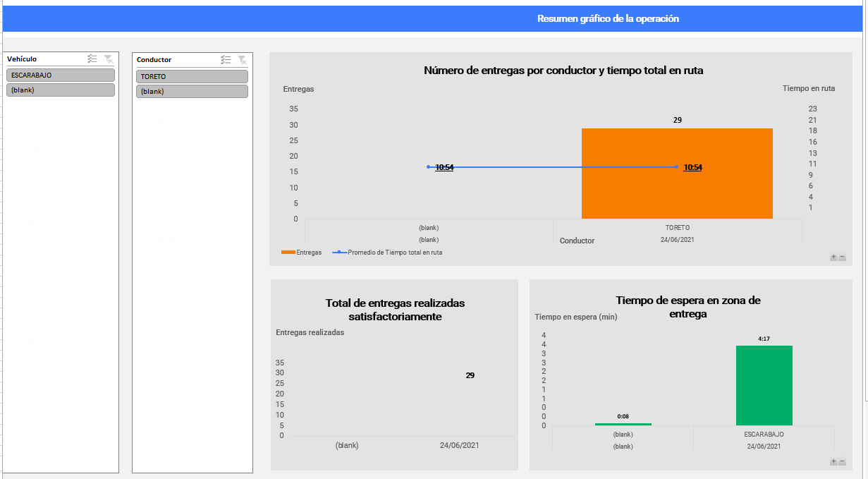868x479 pixels.
Task: Click the plus expand button on the entregas por conductor chart
Action: pos(833,257)
